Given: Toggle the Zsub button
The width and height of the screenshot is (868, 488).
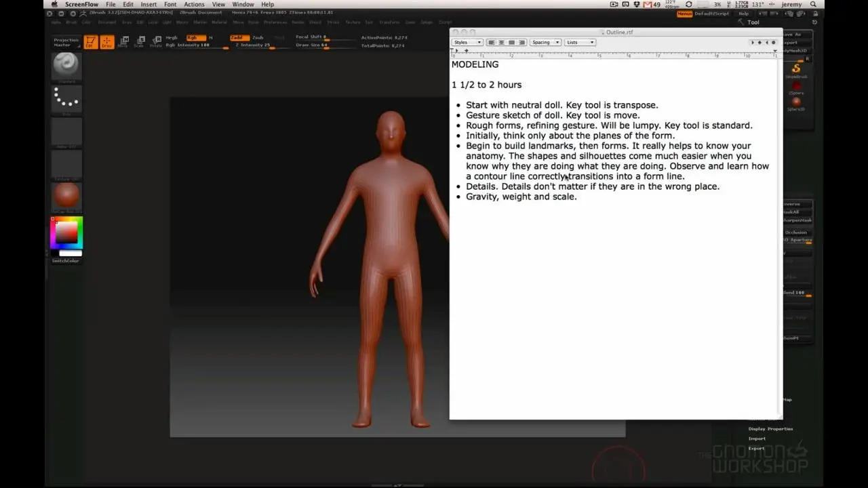Looking at the screenshot, I should [258, 38].
